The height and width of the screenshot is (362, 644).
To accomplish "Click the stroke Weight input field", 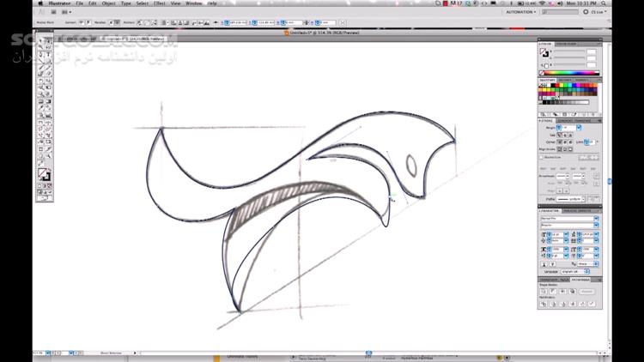I will click(x=568, y=128).
